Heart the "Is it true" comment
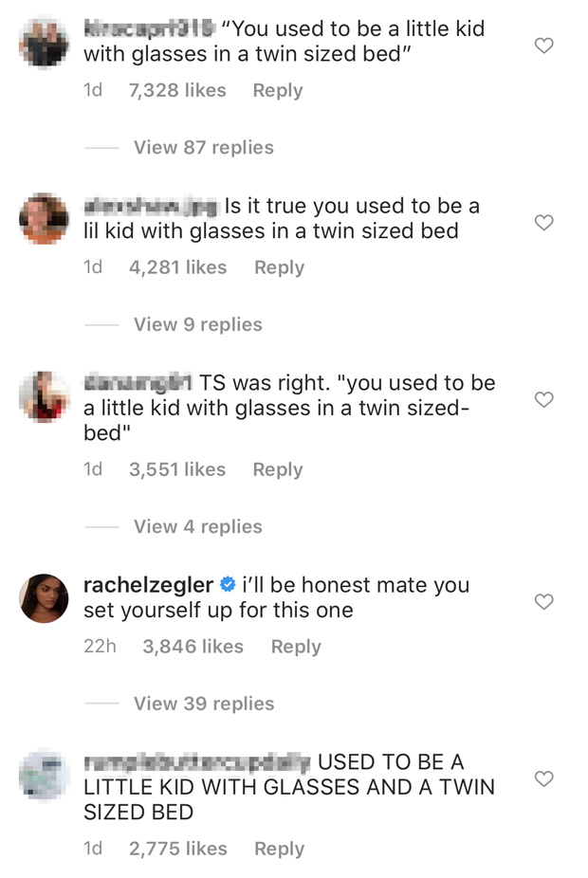The image size is (588, 878). (543, 223)
